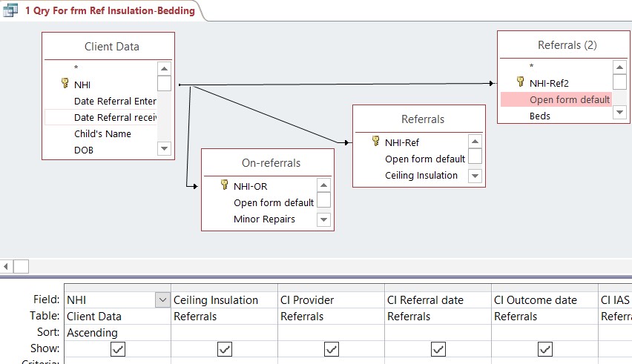
Task: Click the CI IAS Field cell
Action: [x=616, y=300]
